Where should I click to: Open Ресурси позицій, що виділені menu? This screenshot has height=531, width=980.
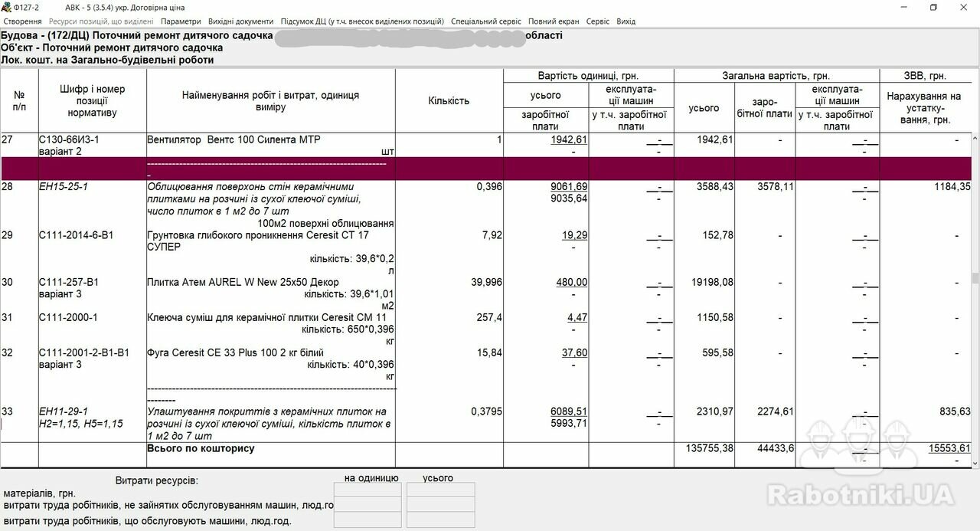pyautogui.click(x=102, y=21)
